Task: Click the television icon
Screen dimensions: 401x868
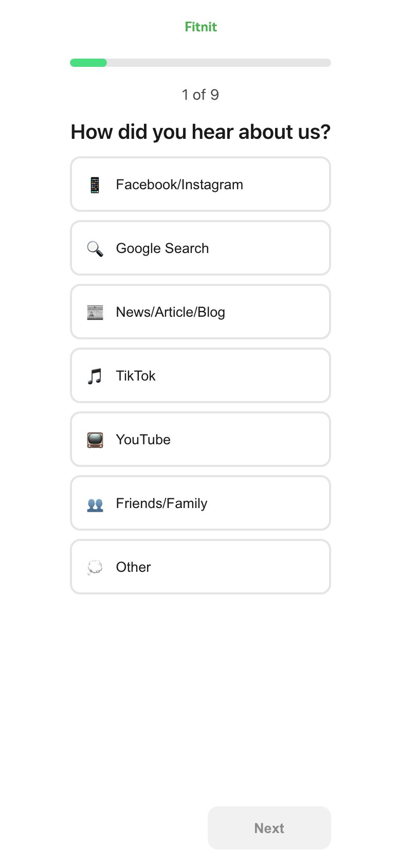Action: coord(95,440)
